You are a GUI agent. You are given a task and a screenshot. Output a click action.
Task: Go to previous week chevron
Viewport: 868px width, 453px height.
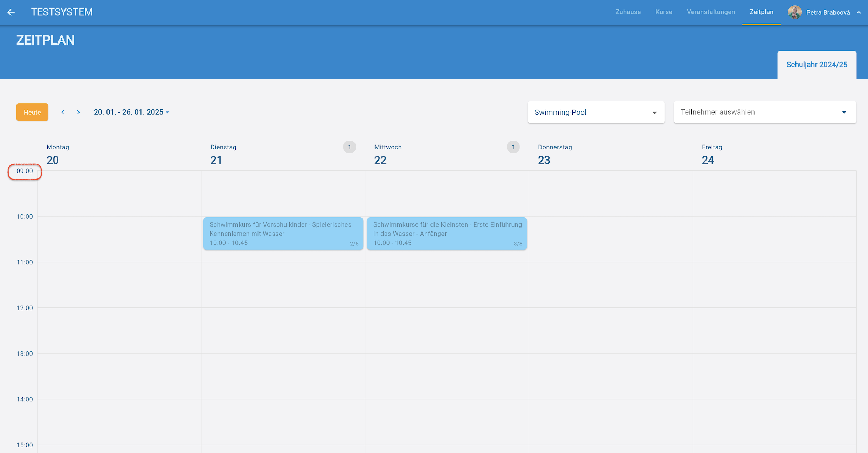tap(63, 112)
